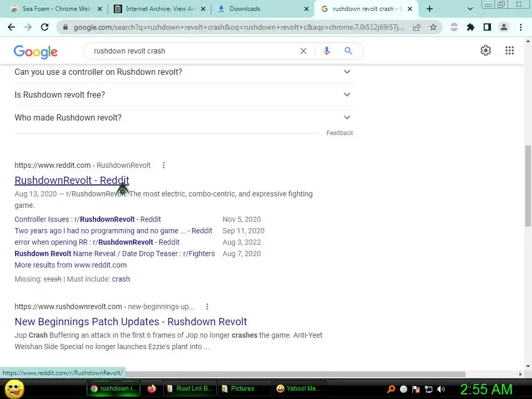Clear the search box with the X
The height and width of the screenshot is (399, 532).
click(303, 51)
